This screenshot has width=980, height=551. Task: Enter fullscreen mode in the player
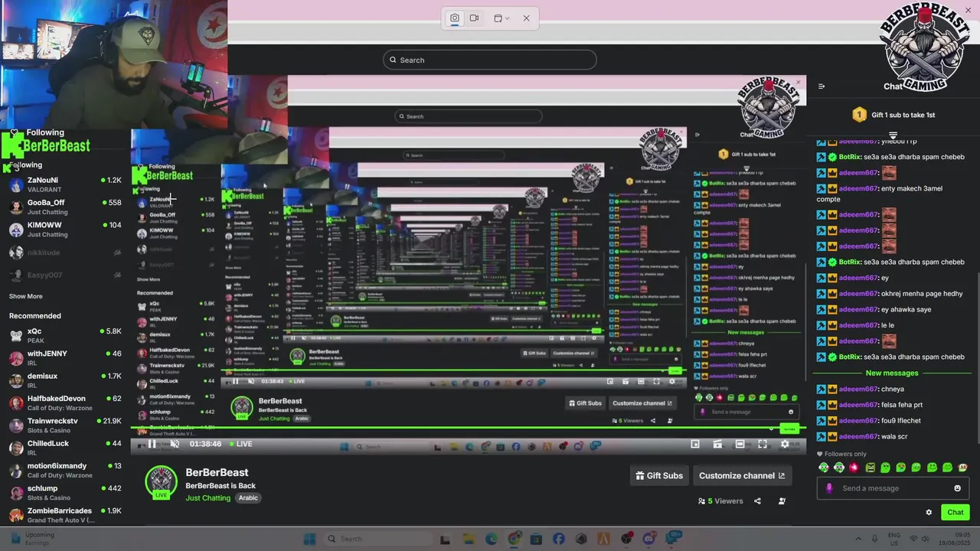point(763,444)
